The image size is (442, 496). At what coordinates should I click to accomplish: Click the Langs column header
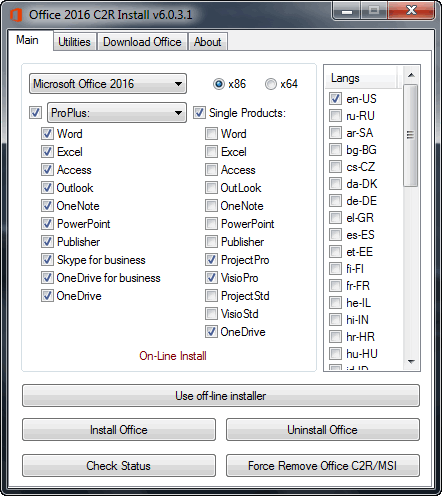pyautogui.click(x=362, y=78)
